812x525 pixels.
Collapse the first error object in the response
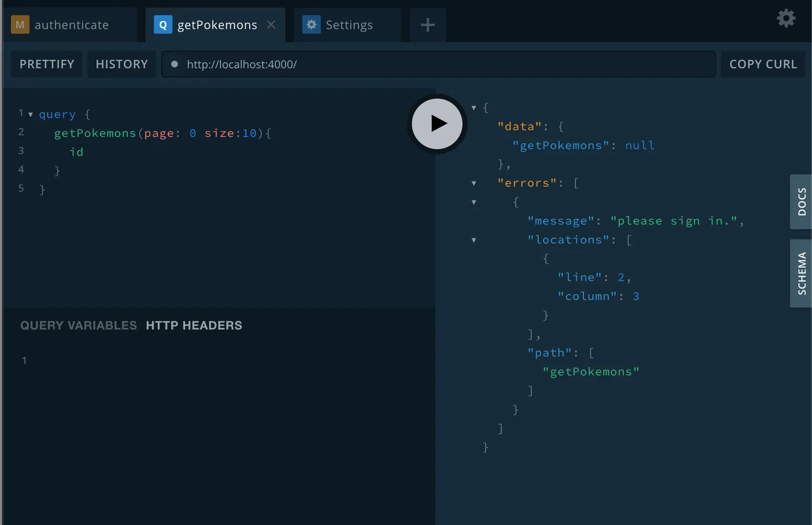(x=473, y=202)
